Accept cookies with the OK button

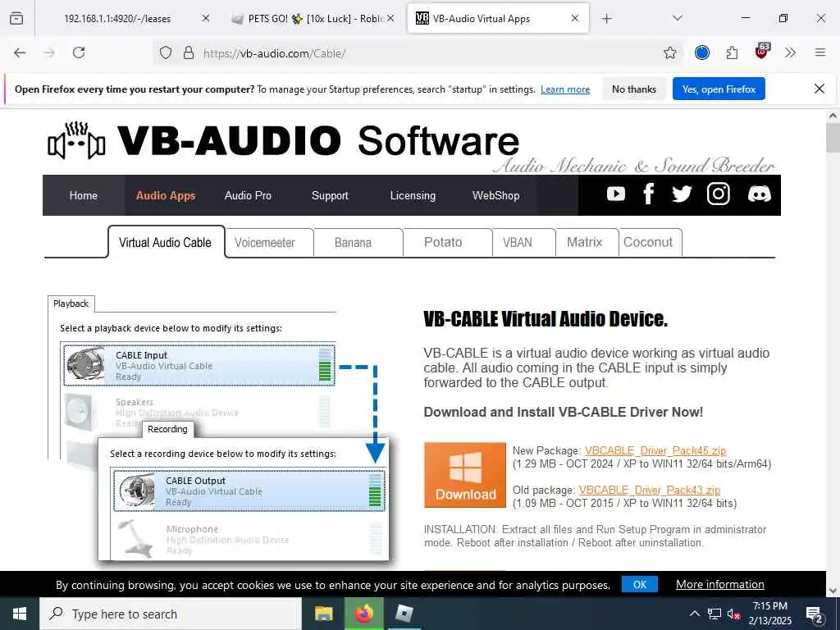(x=640, y=584)
